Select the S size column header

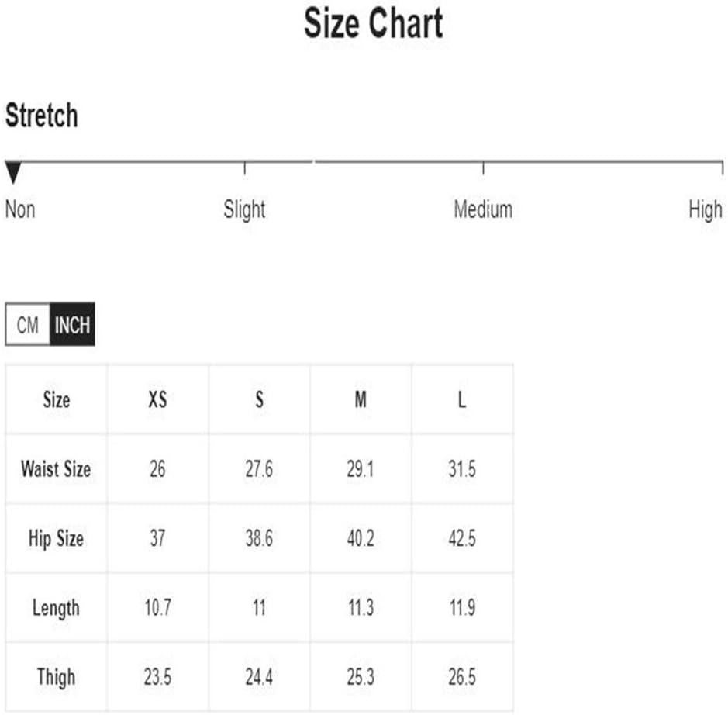pyautogui.click(x=260, y=399)
